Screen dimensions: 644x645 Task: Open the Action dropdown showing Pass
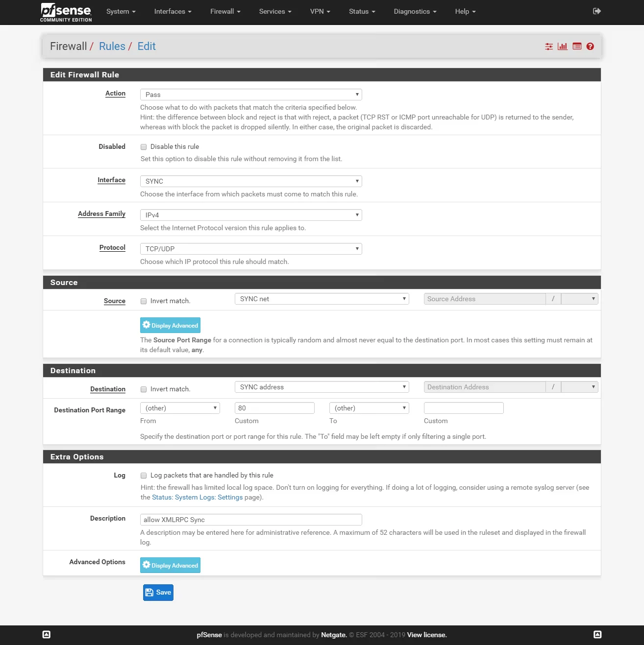click(250, 94)
